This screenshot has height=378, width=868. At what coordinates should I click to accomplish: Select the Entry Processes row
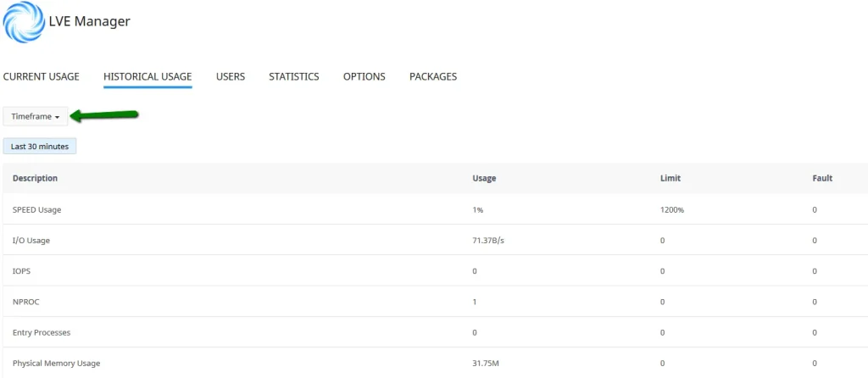(x=42, y=332)
